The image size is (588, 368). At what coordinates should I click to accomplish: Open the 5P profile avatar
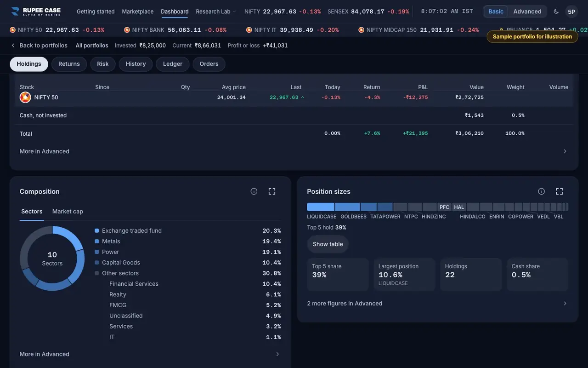571,11
